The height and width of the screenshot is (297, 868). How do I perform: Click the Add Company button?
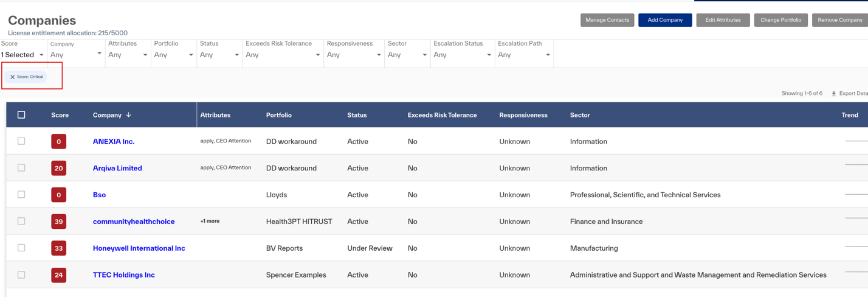665,21
